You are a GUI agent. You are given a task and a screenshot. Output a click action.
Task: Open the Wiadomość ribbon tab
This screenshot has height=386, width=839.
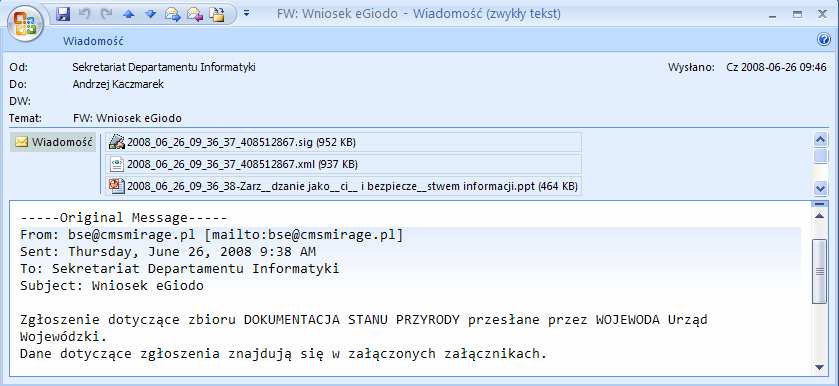(x=94, y=41)
